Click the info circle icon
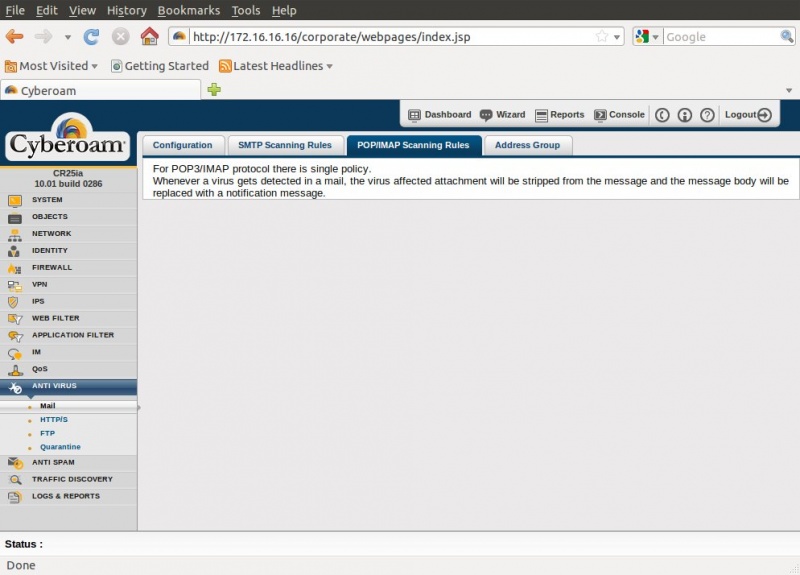800x575 pixels. pyautogui.click(x=685, y=115)
